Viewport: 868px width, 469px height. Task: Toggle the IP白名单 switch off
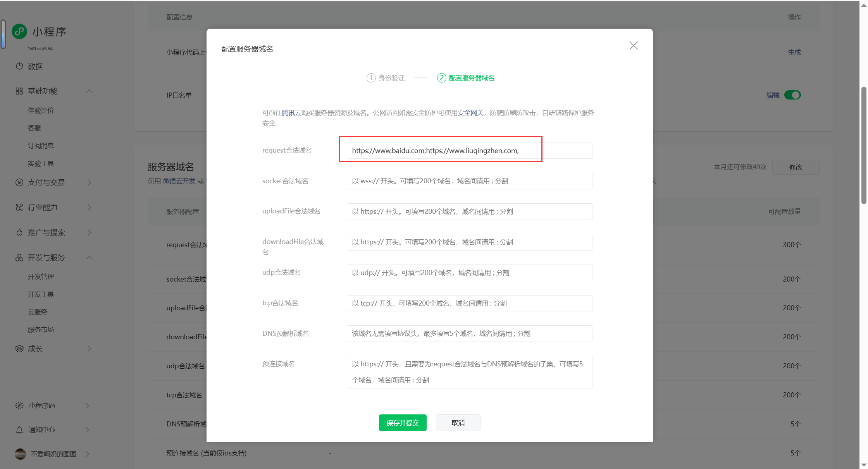[x=792, y=95]
